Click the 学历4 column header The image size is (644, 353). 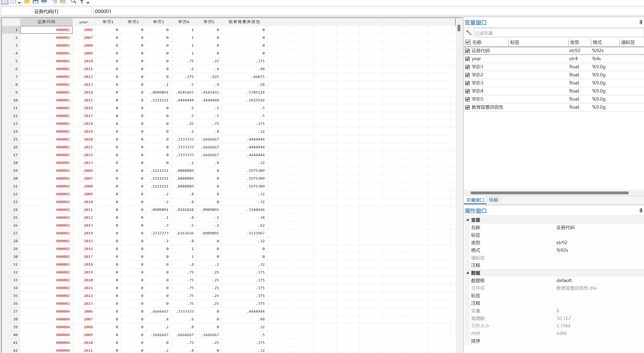183,22
